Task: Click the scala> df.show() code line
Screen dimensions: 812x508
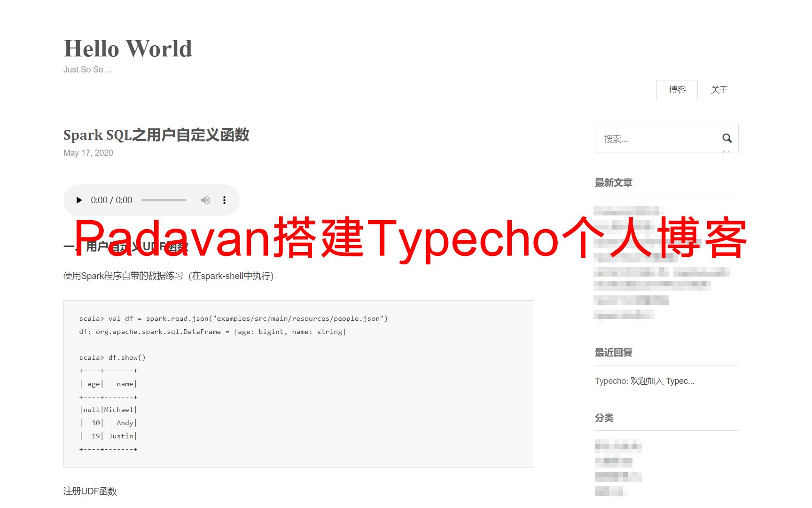Action: (x=112, y=357)
